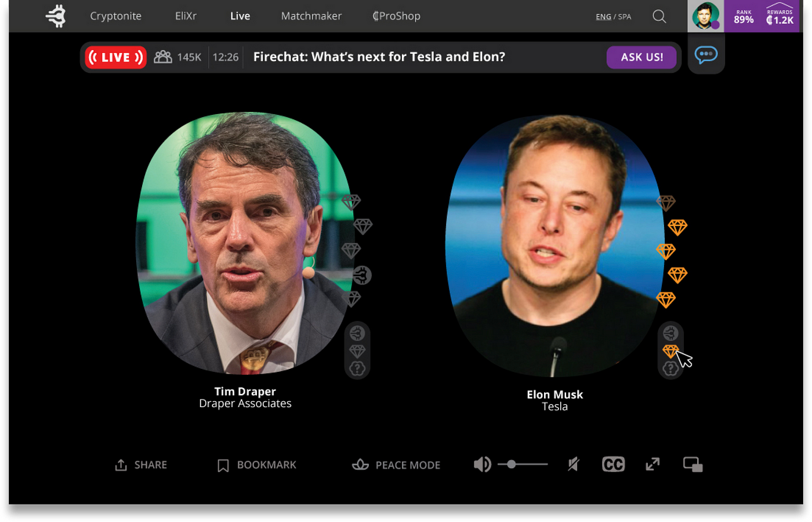Screen dimensions: 812x522
Task: Switch language using ENG / SPA
Action: click(613, 17)
